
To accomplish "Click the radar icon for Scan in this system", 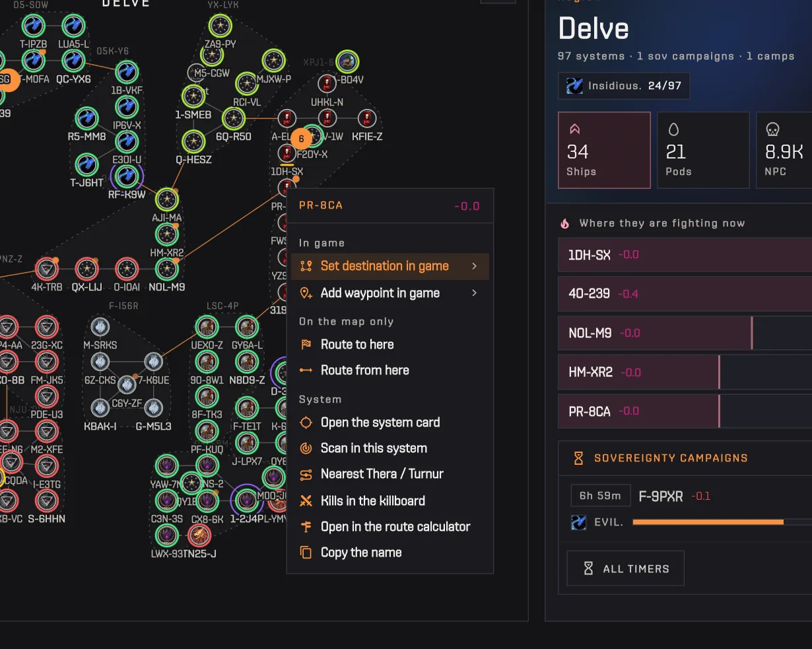I will [306, 448].
